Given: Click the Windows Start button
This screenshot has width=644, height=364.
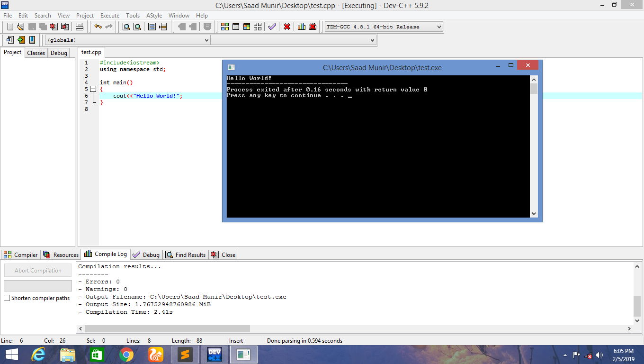Looking at the screenshot, I should [11, 355].
